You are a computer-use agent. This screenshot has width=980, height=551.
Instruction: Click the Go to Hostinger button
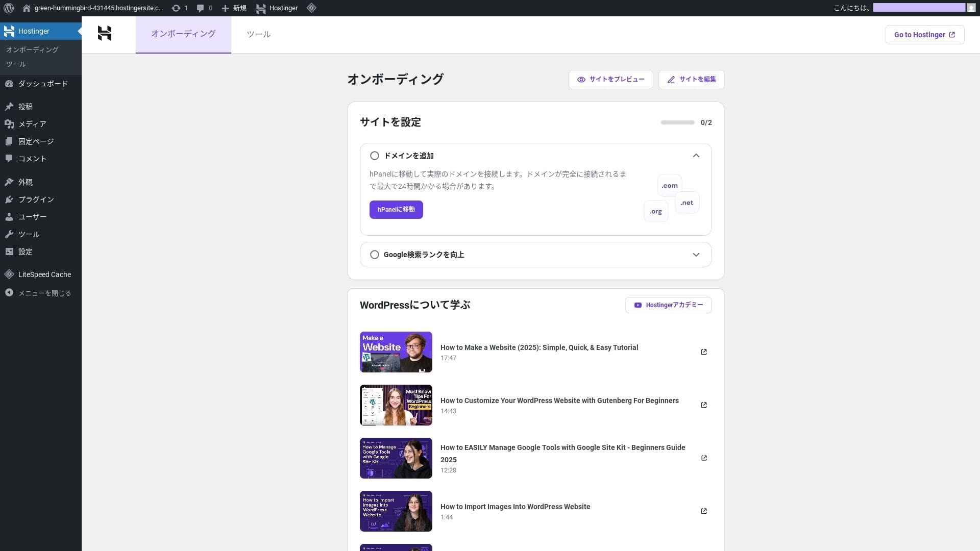tap(925, 35)
